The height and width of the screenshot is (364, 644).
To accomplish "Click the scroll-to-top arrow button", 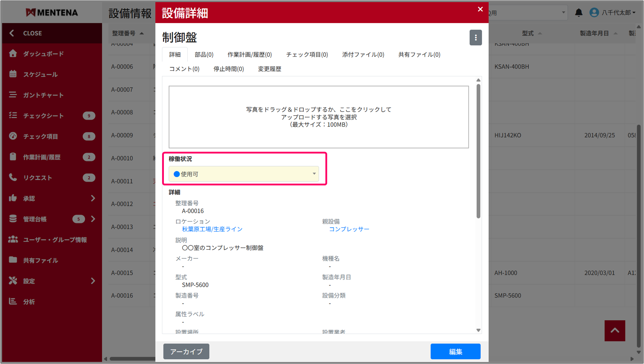I will pos(614,331).
